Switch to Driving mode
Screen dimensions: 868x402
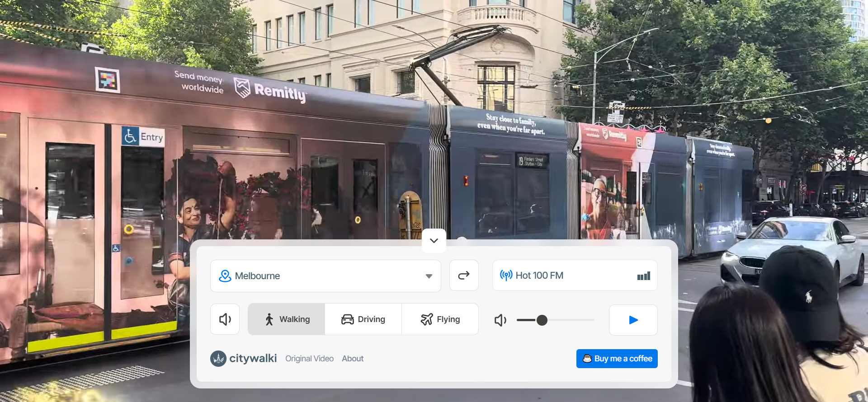[x=363, y=319]
